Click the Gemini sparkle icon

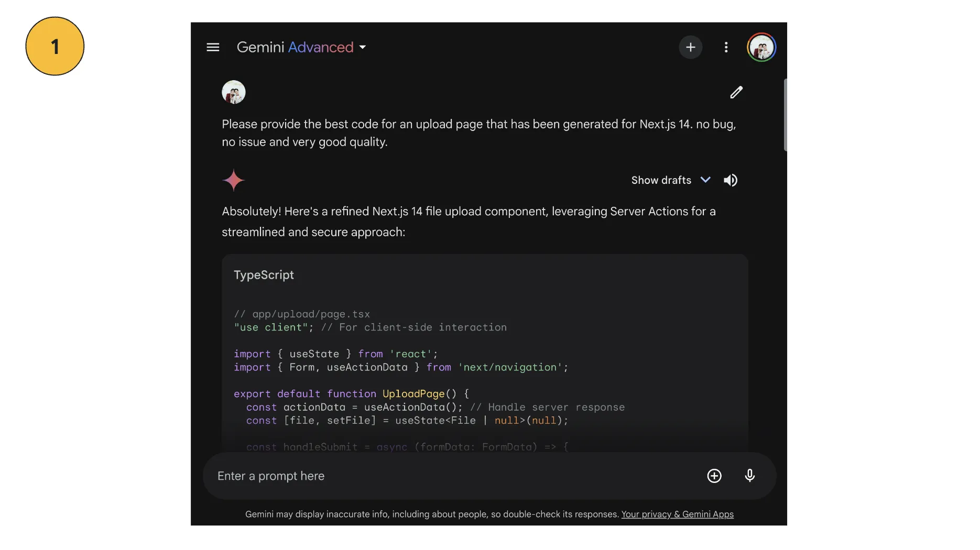[233, 180]
